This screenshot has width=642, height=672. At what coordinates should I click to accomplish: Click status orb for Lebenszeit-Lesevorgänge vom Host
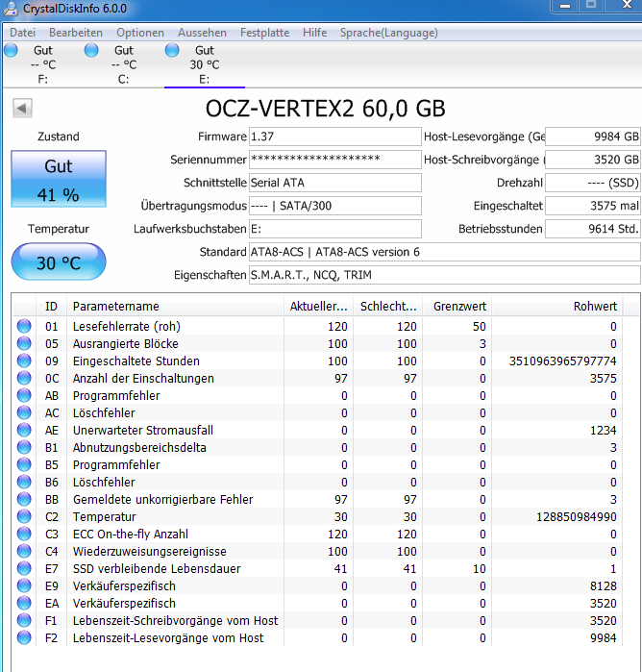(24, 637)
